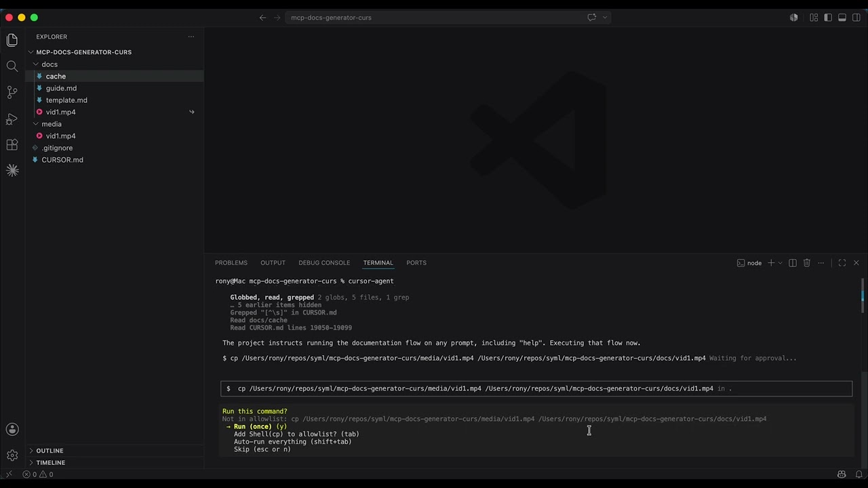Viewport: 868px width, 488px height.
Task: Click the Copilot status icon in status bar
Action: point(842,474)
